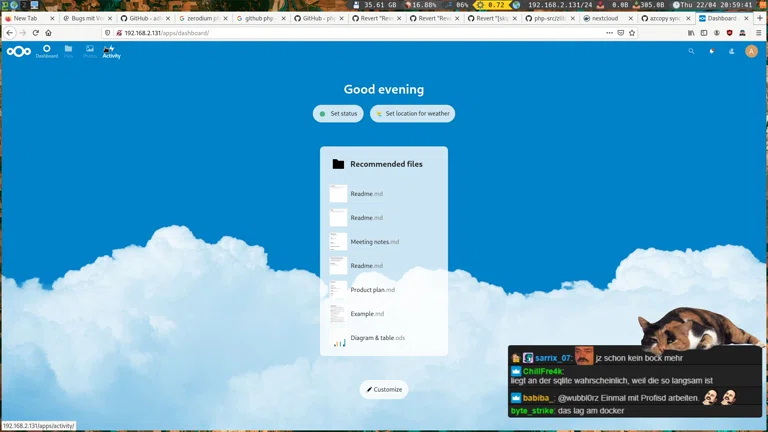768x432 pixels.
Task: Open Nextcloud unified search magnifier
Action: pos(691,51)
